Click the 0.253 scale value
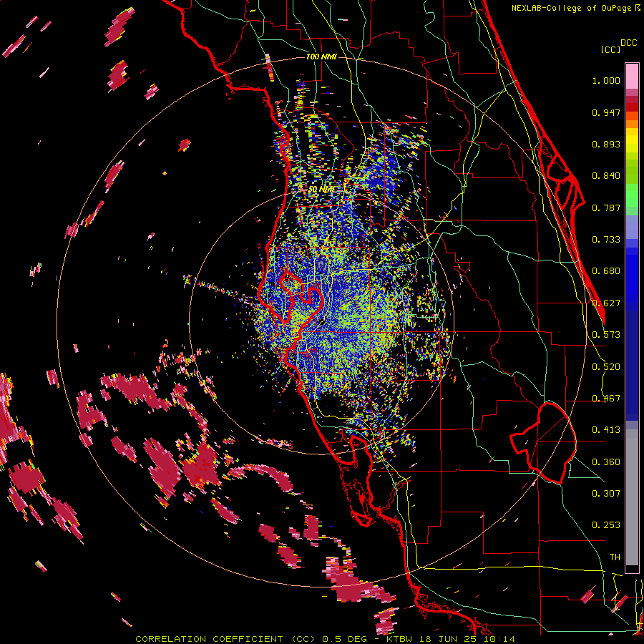The height and width of the screenshot is (644, 644). [x=606, y=525]
